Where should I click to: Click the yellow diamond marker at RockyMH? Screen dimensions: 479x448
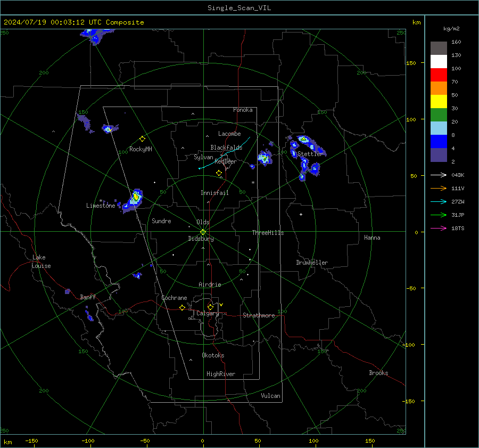coord(142,139)
